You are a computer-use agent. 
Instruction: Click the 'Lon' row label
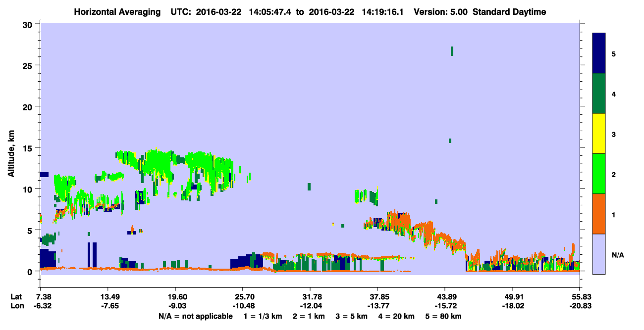coord(16,306)
